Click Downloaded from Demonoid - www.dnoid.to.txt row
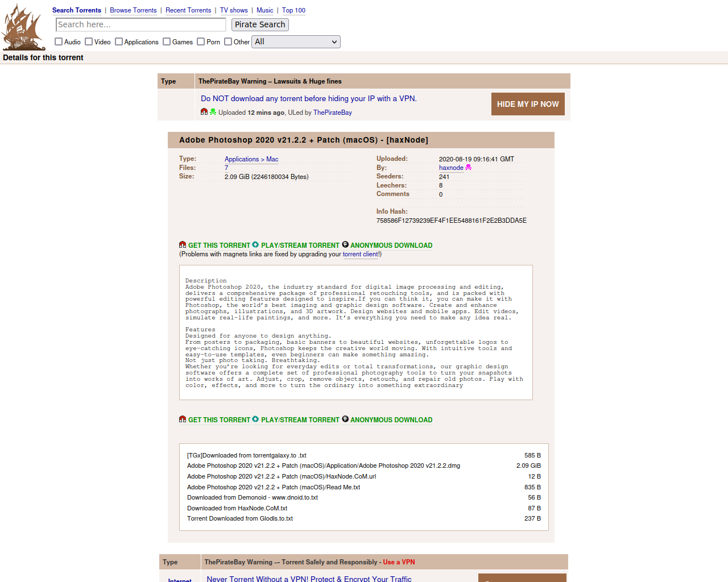Viewport: 728px width, 582px height. [x=364, y=497]
